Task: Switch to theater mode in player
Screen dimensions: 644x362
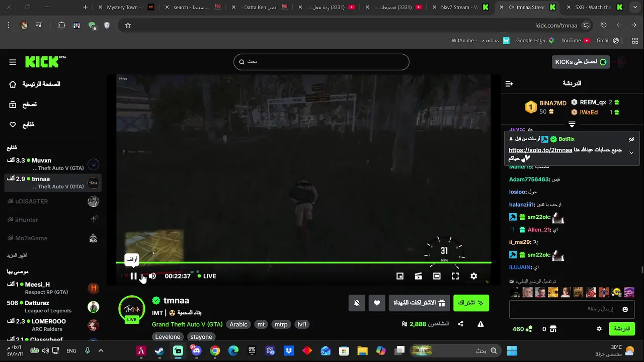Action: tap(437, 276)
